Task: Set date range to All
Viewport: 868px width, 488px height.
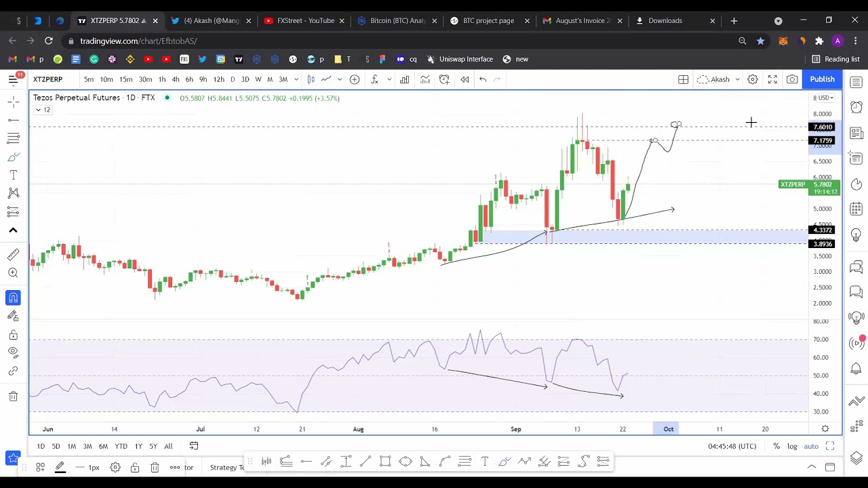Action: tap(168, 446)
